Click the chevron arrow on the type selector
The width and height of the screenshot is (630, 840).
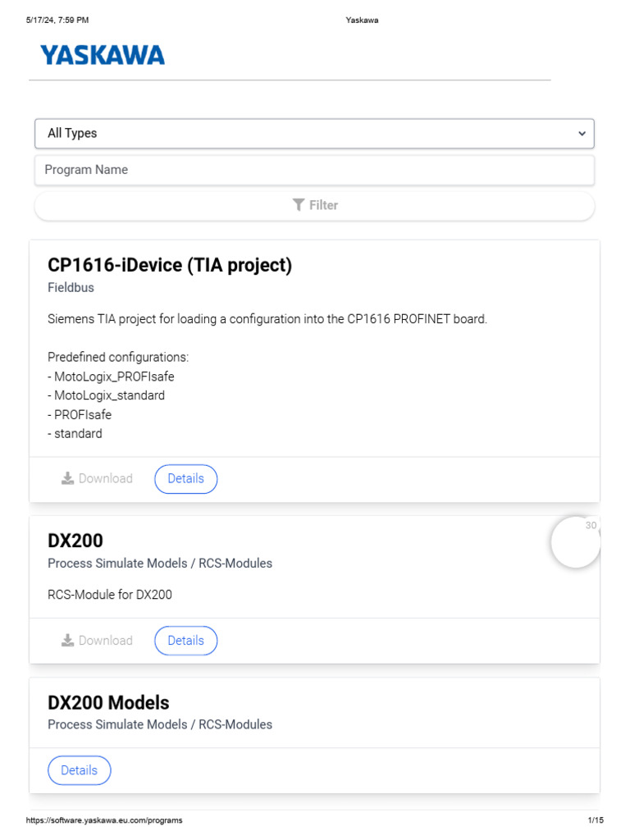click(582, 134)
